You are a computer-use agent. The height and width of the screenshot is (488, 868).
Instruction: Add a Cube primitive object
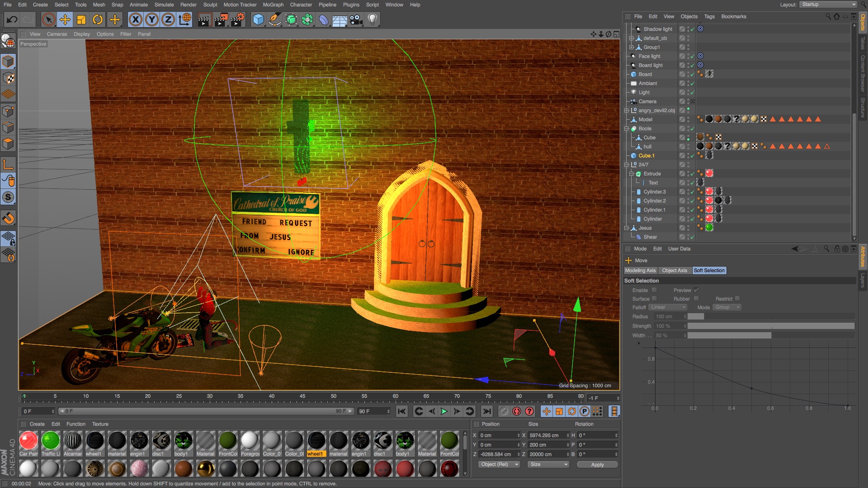[258, 19]
